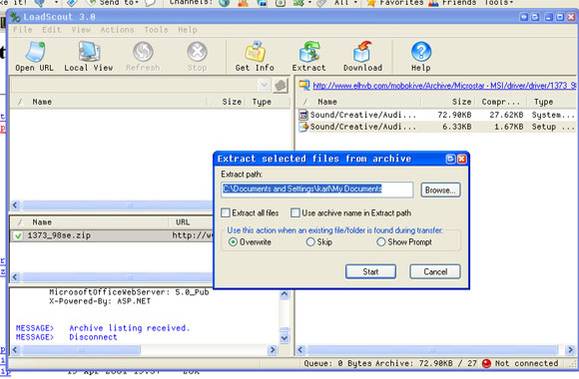Enable Extract all files checkbox

[225, 213]
